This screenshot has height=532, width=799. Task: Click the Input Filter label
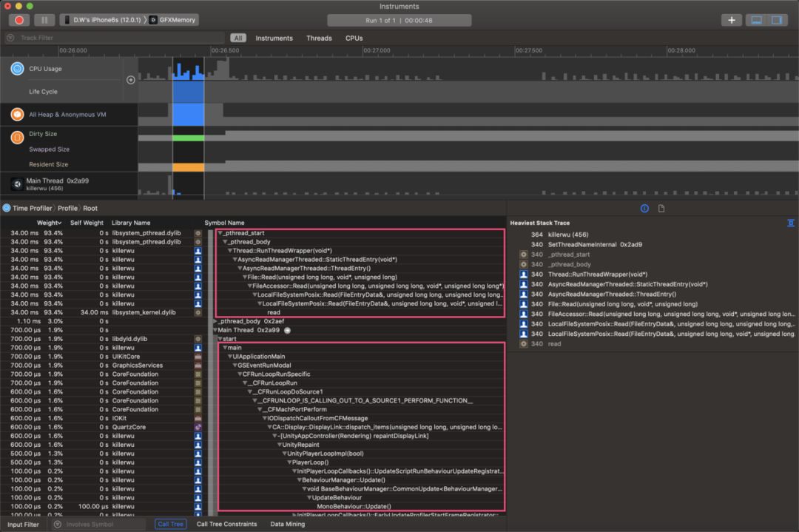coord(23,525)
